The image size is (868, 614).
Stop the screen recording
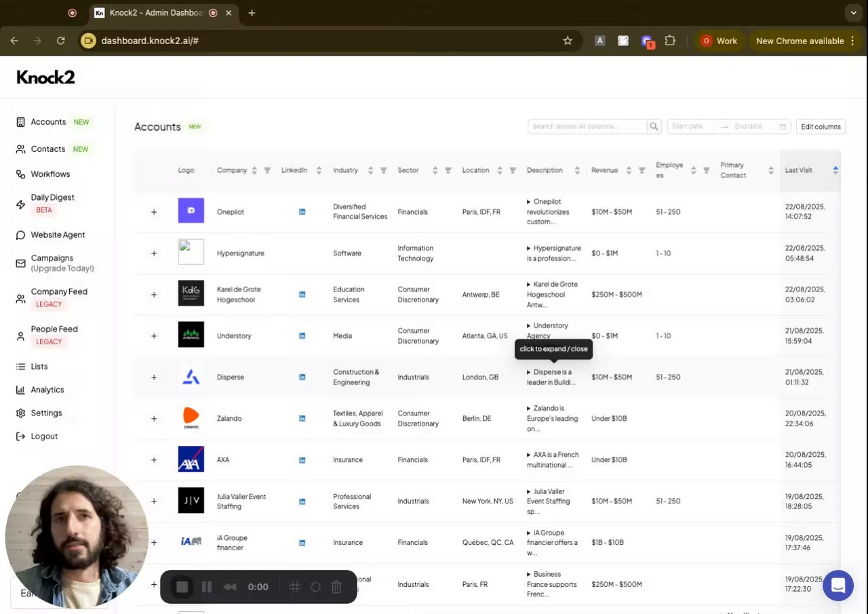coord(182,587)
